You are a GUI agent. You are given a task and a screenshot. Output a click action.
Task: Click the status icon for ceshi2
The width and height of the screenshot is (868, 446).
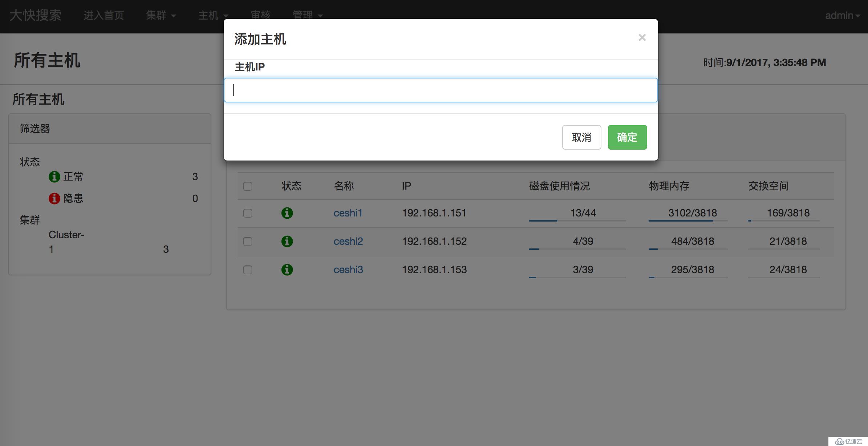[x=287, y=241]
